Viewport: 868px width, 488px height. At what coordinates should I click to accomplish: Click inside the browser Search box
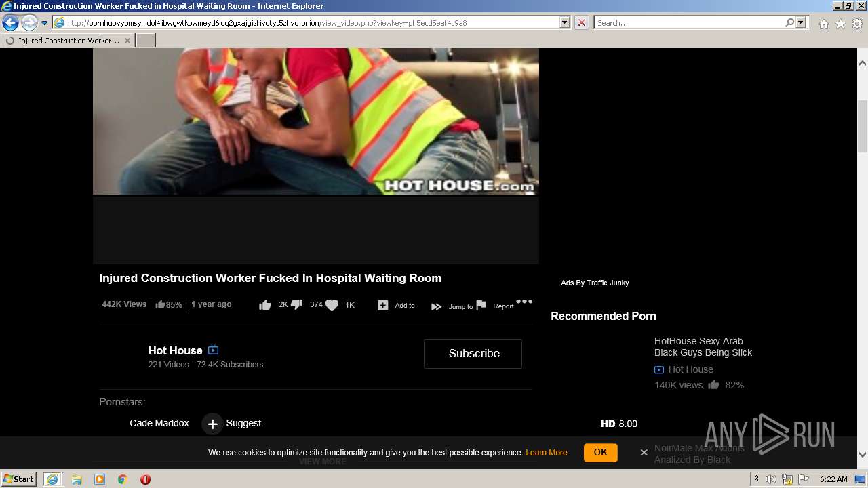689,22
